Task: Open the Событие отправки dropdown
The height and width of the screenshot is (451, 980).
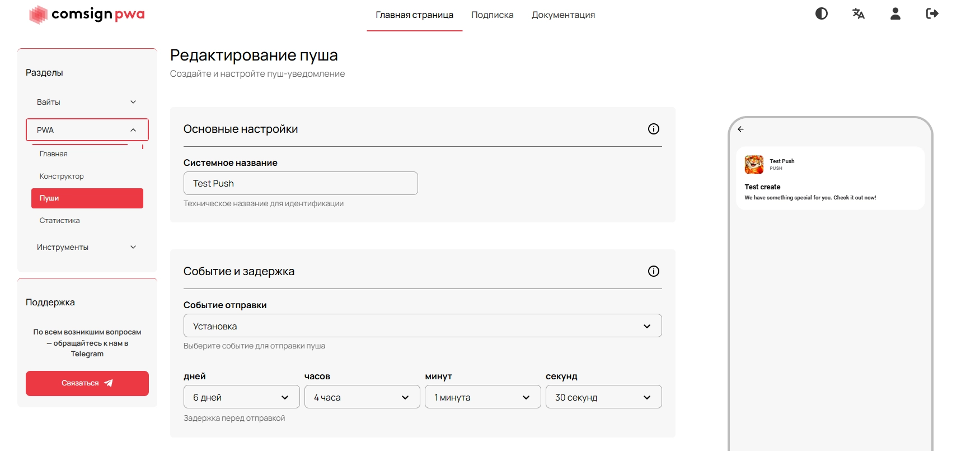Action: [423, 326]
